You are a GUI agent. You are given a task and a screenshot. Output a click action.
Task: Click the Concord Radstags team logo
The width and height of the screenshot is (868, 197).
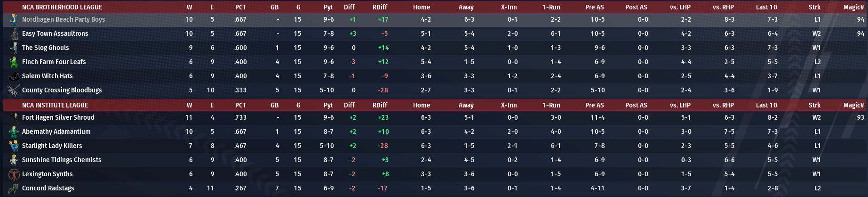(x=14, y=189)
